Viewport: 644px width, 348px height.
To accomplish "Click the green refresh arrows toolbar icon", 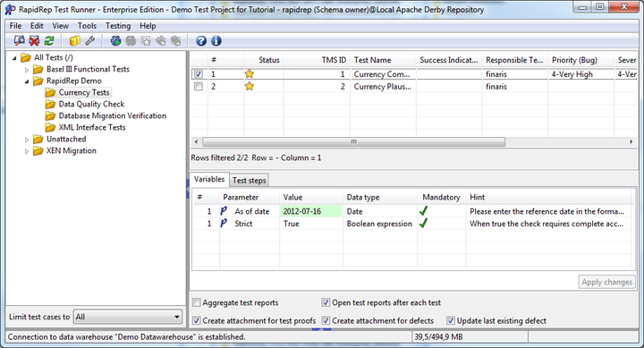I will tap(49, 40).
